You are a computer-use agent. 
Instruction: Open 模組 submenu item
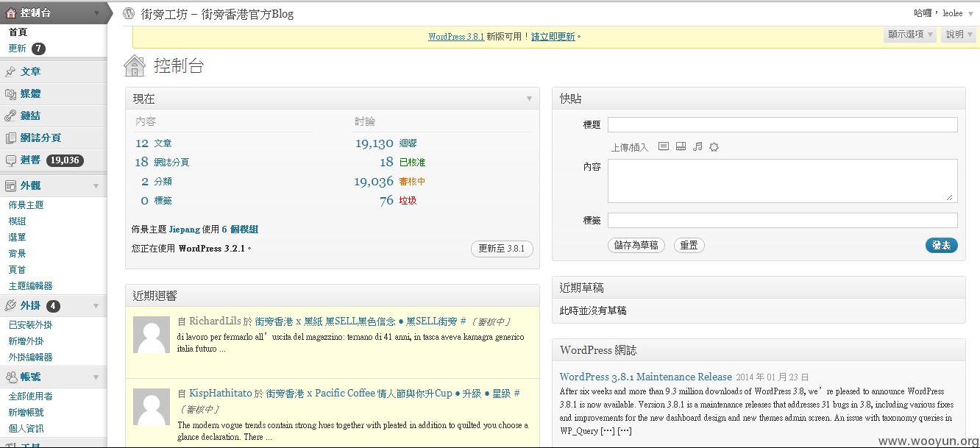point(17,221)
